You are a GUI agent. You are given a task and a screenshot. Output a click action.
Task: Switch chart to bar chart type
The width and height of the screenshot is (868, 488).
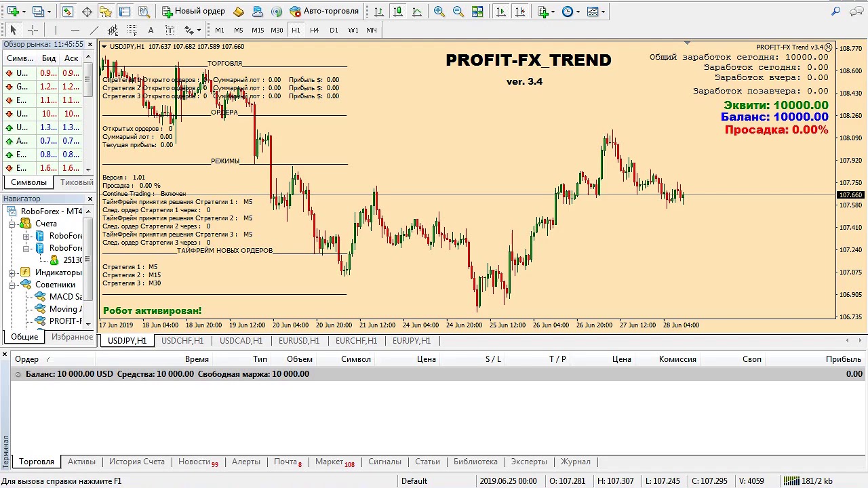pyautogui.click(x=378, y=12)
